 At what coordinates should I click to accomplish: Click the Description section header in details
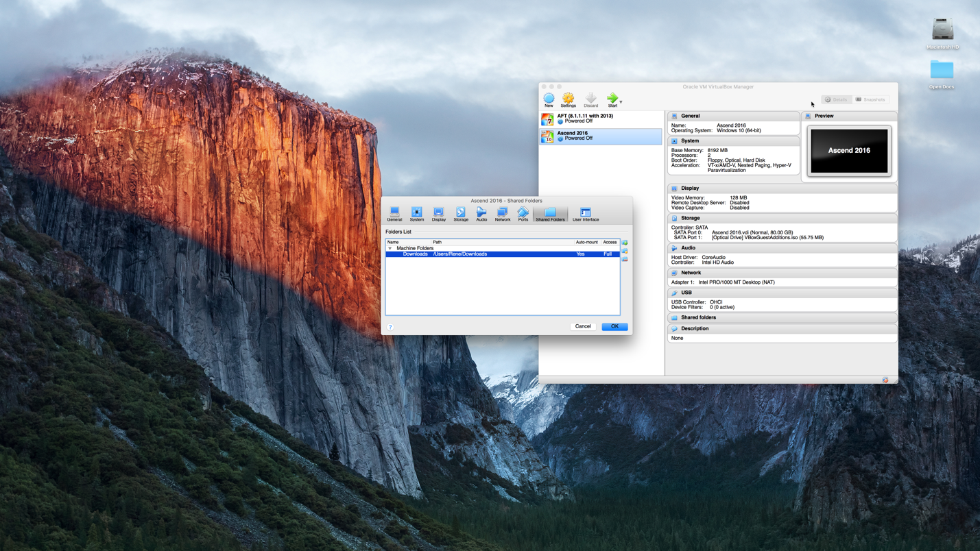[782, 328]
